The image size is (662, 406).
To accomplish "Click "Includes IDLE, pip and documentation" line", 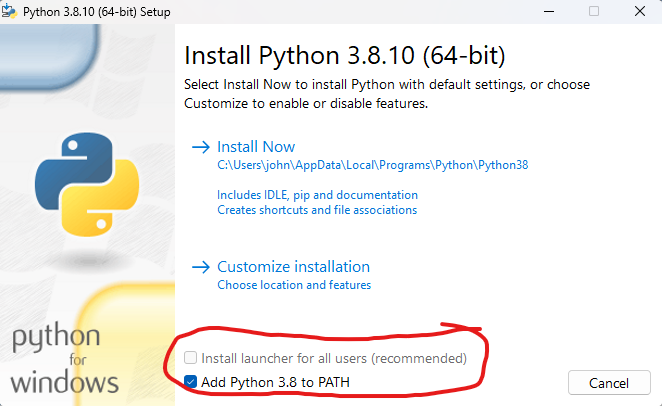I will tap(317, 195).
